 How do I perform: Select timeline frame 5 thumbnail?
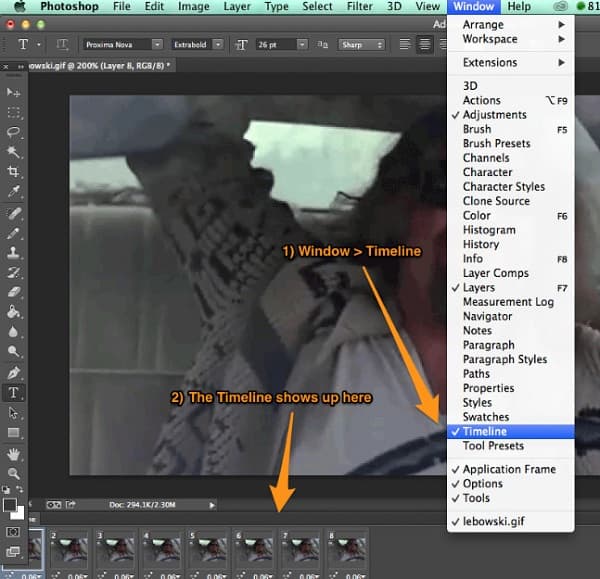(207, 550)
